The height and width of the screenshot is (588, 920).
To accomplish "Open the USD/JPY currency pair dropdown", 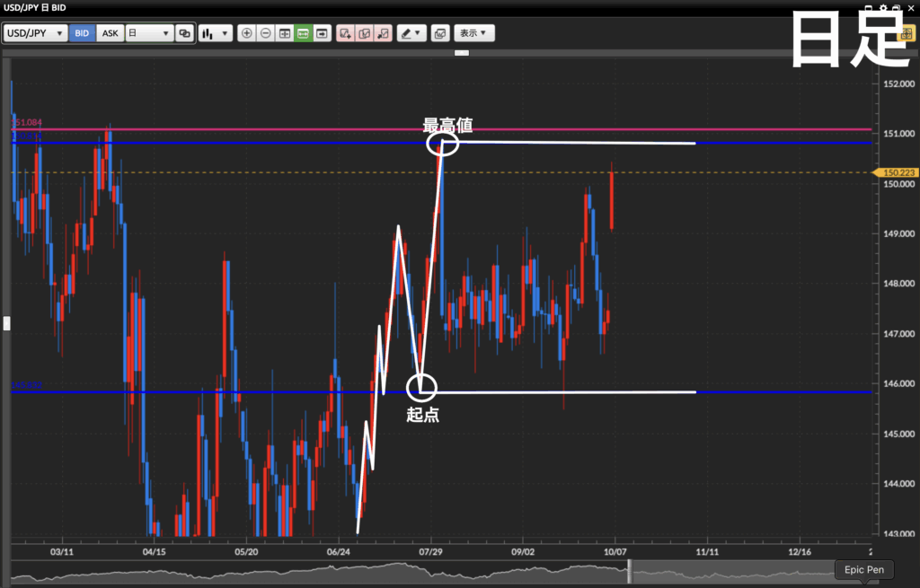I will [35, 33].
